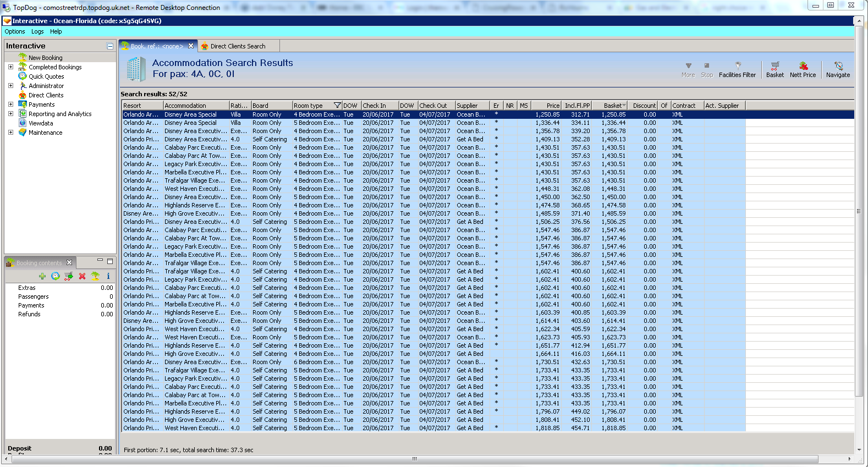Minimize the Interactive side panel

[110, 46]
